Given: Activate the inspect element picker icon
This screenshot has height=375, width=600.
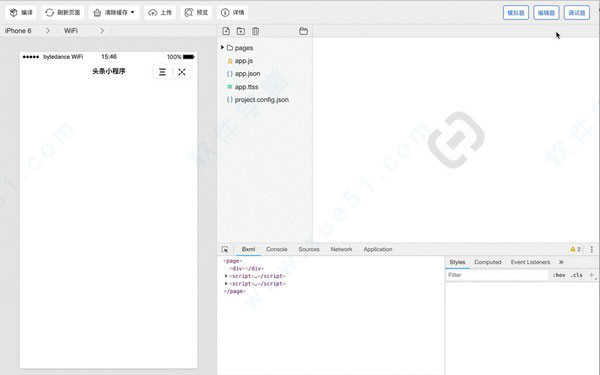Looking at the screenshot, I should click(225, 249).
